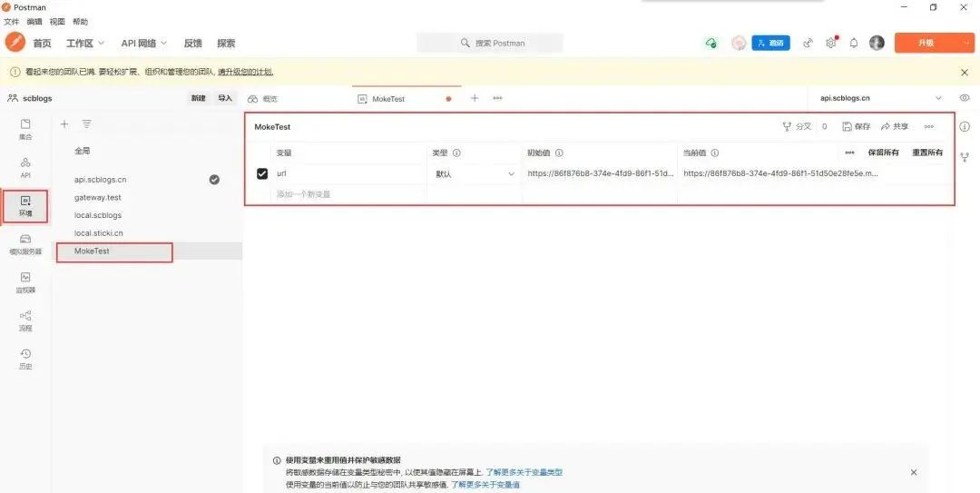
Task: Switch to the Overview tab
Action: pos(262,99)
